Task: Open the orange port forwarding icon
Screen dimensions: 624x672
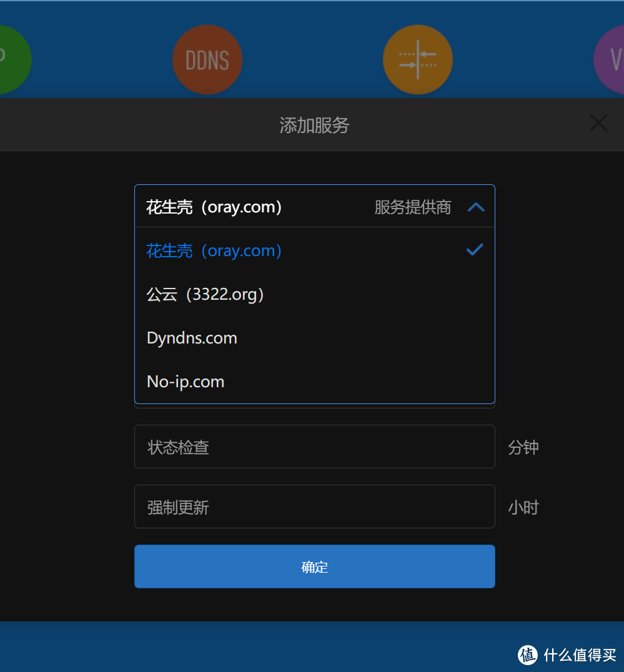Action: coord(418,59)
